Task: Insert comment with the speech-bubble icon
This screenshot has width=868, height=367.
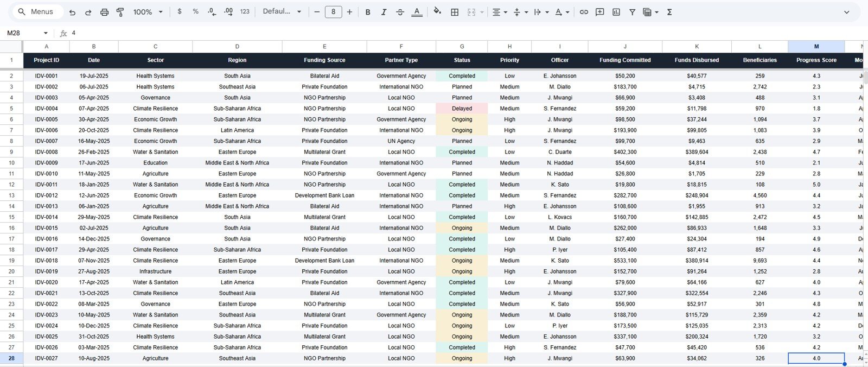Action: point(600,12)
